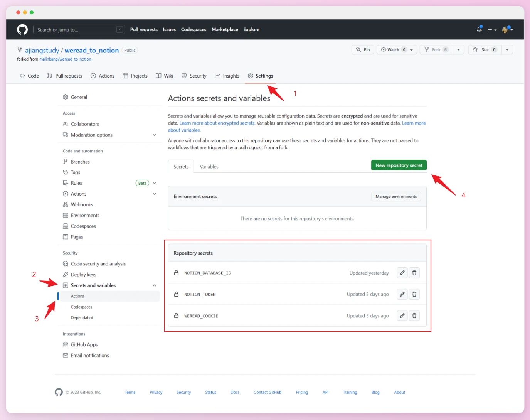The width and height of the screenshot is (530, 420).
Task: Open the malinkang/weread_to_notion fork source link
Action: 65,59
